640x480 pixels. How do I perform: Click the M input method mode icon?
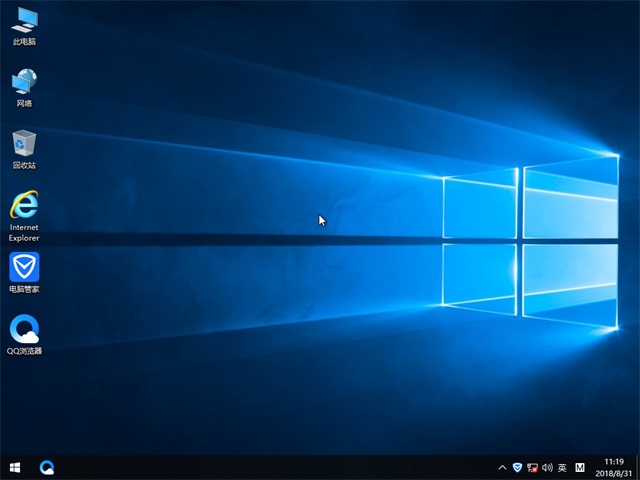pos(581,467)
